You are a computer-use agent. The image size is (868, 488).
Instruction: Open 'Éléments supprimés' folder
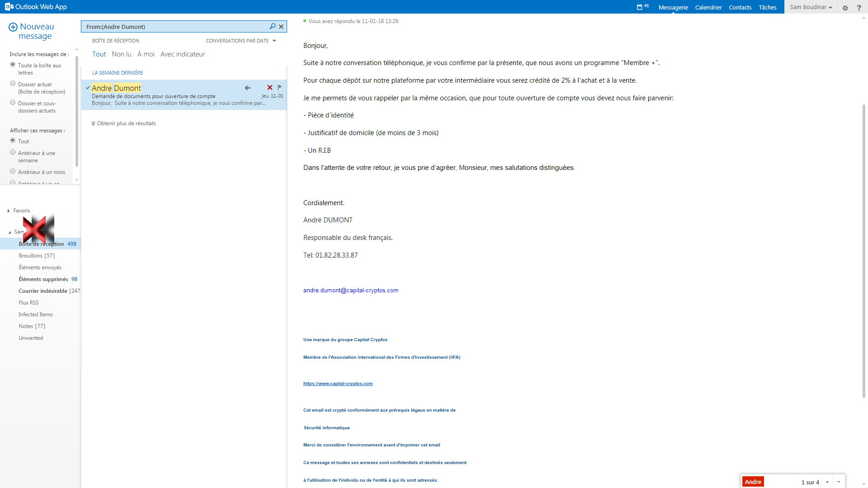click(x=43, y=279)
